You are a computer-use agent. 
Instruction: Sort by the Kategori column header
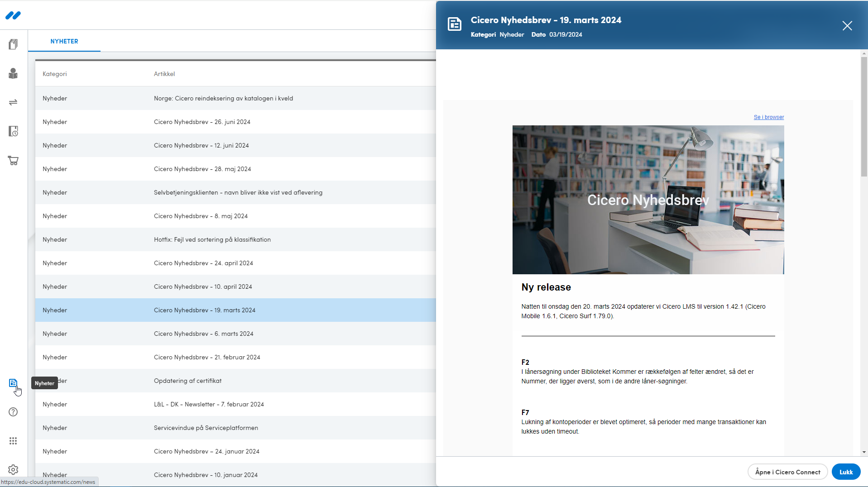pyautogui.click(x=55, y=74)
